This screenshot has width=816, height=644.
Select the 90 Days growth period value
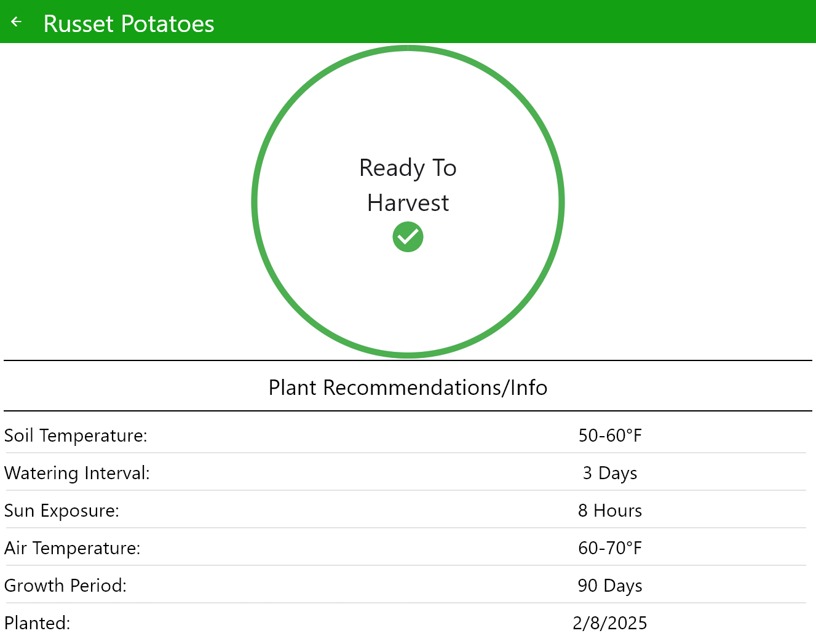coord(609,586)
